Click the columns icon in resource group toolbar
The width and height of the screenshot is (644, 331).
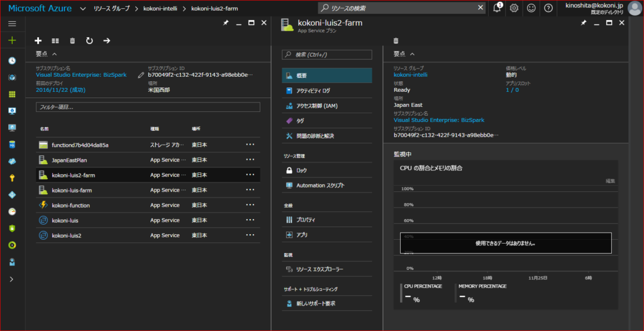pos(55,41)
